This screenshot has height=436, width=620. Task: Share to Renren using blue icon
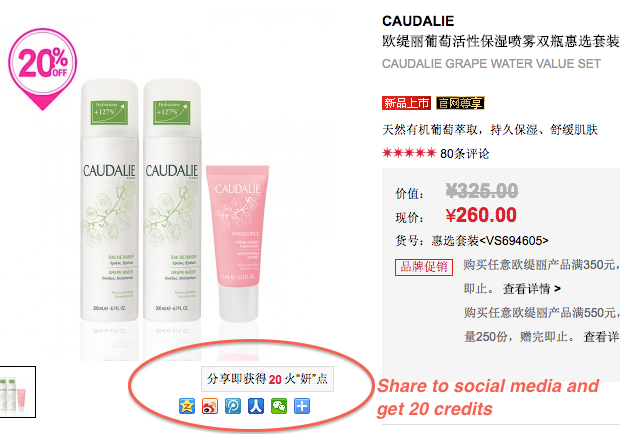(256, 406)
